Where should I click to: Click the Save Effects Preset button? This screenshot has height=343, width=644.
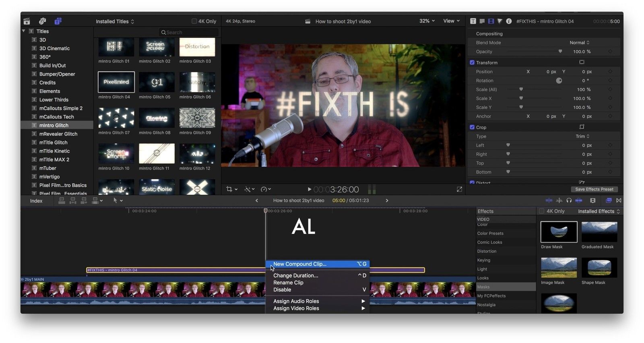click(x=594, y=189)
